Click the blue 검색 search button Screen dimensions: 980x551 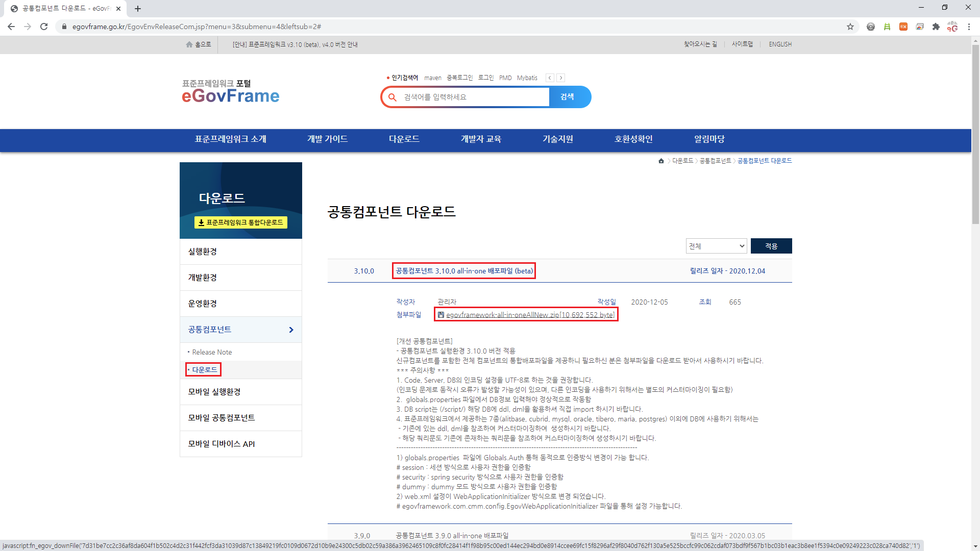tap(568, 97)
